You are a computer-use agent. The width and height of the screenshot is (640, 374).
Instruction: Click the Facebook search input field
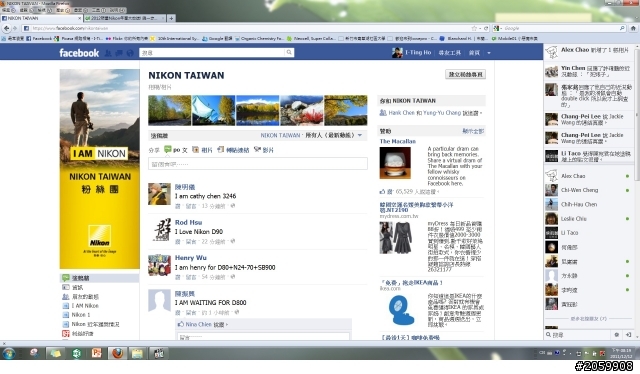pyautogui.click(x=213, y=52)
